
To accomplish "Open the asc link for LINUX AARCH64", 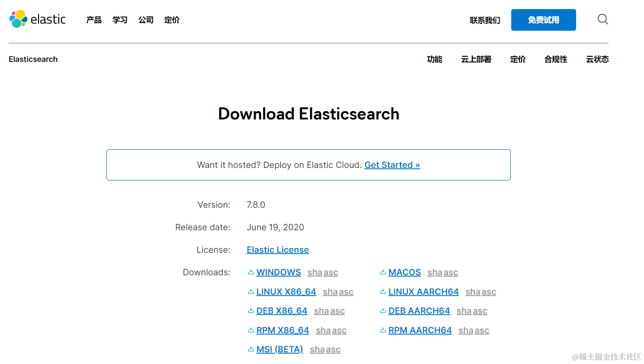I will (489, 292).
